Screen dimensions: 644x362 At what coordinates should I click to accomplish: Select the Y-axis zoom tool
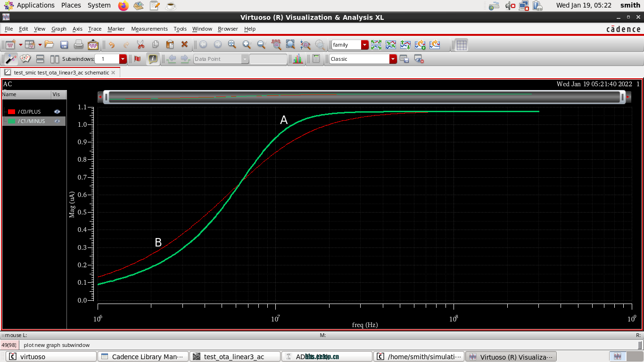point(305,45)
